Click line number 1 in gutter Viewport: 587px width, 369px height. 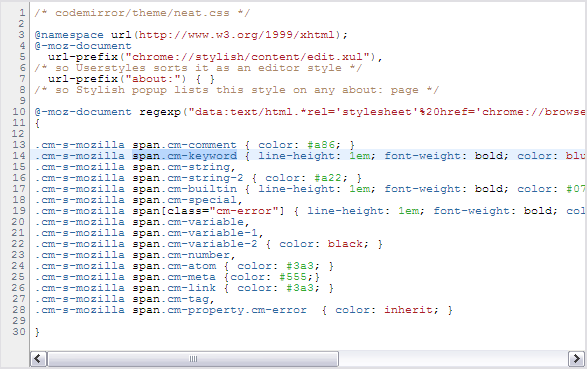(22, 13)
